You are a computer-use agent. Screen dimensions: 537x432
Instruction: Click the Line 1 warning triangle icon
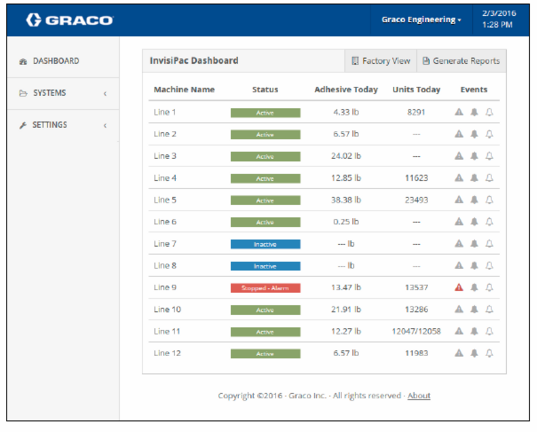tap(459, 112)
